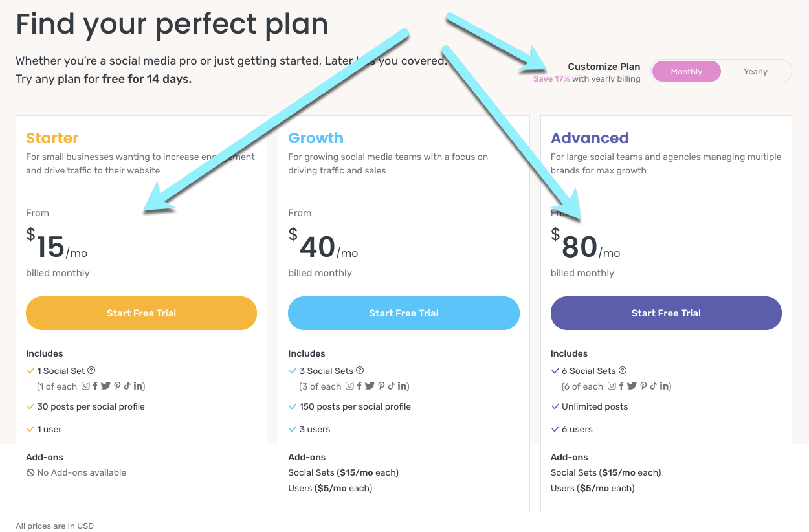Image resolution: width=809 pixels, height=532 pixels.
Task: Toggle the Customize Plan billing switch
Action: coord(720,71)
